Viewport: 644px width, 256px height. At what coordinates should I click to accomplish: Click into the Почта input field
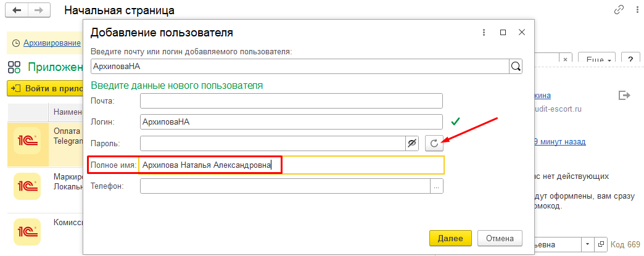291,101
